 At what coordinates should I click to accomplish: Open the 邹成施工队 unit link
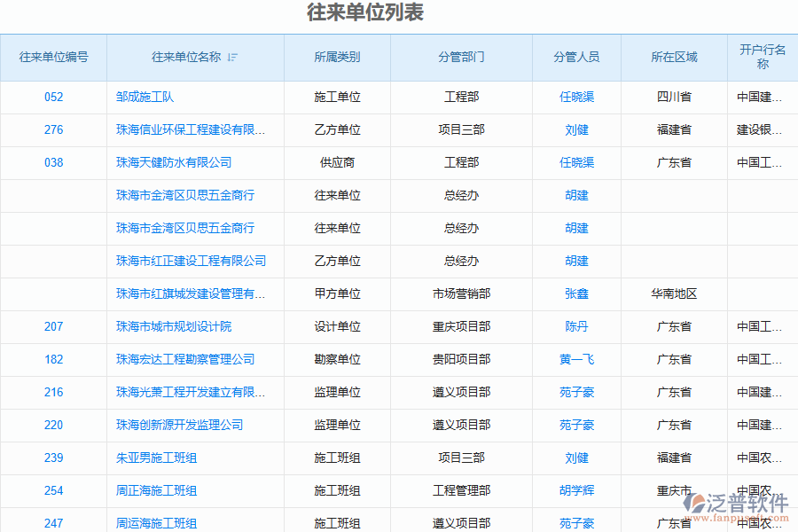click(145, 97)
